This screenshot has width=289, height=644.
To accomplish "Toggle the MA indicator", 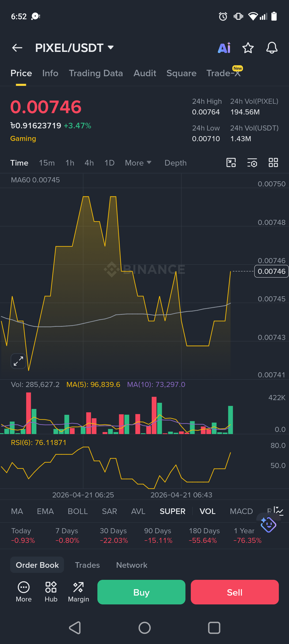I will coord(17,511).
